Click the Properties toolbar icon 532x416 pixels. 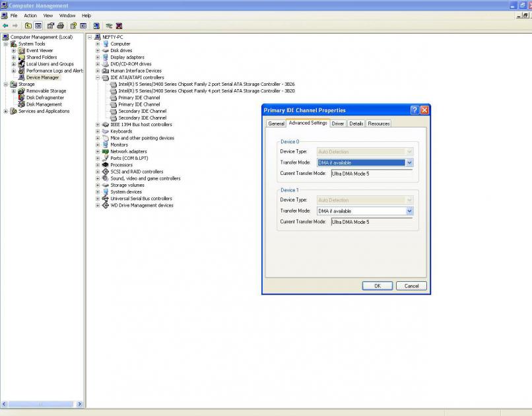tap(51, 26)
